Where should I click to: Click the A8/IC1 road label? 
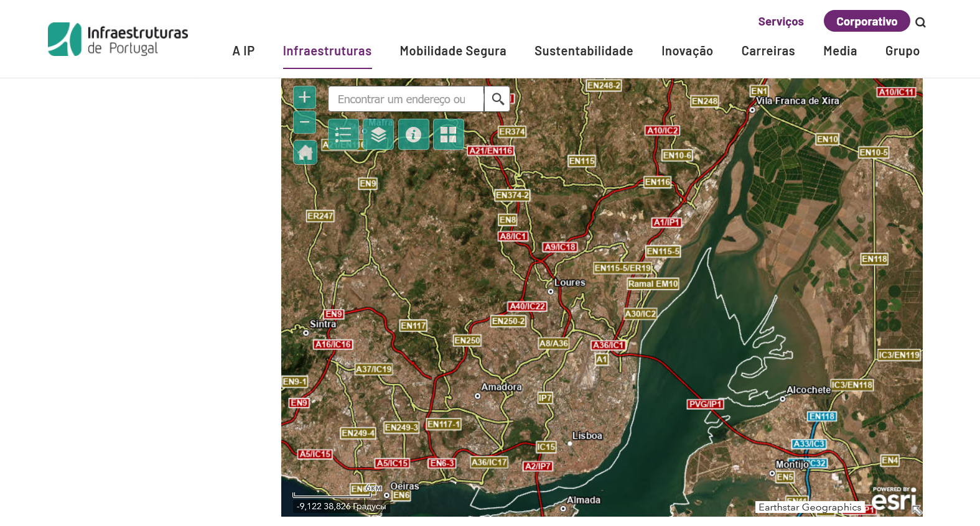(x=513, y=236)
